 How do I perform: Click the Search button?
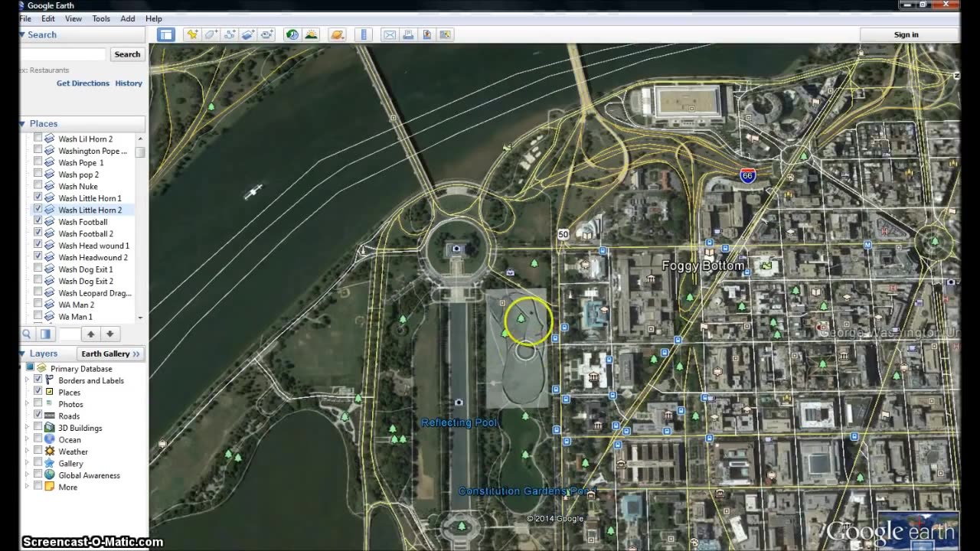pos(127,54)
